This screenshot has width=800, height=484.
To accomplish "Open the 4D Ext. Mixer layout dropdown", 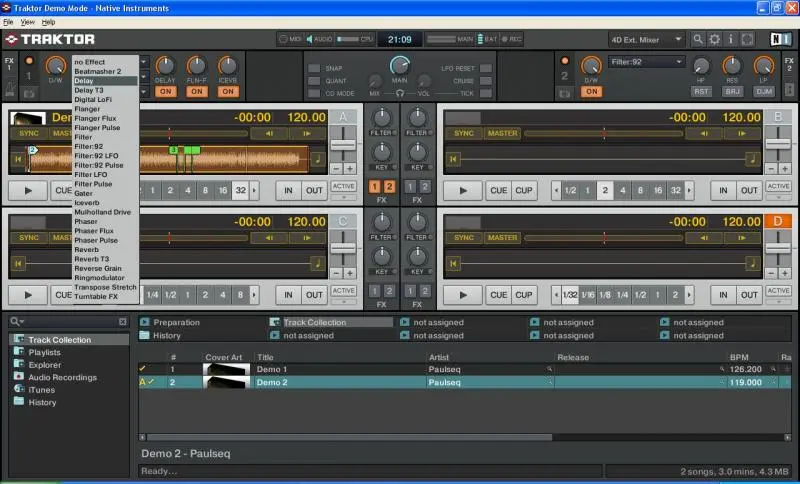I will (x=647, y=39).
